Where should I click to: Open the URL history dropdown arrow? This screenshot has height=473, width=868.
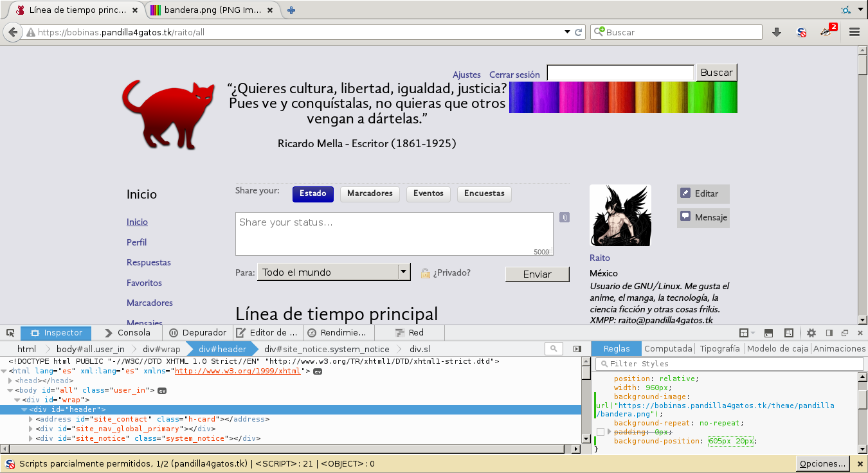pyautogui.click(x=567, y=31)
